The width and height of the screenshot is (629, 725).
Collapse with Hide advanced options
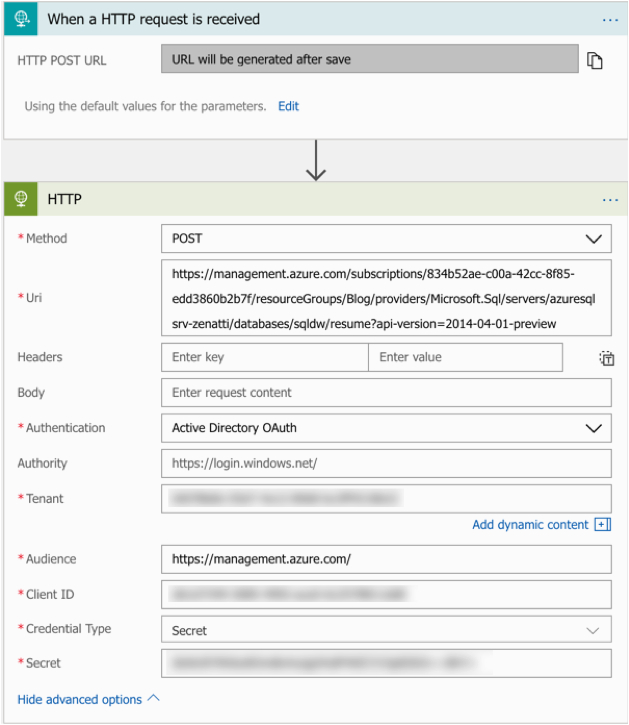click(88, 699)
